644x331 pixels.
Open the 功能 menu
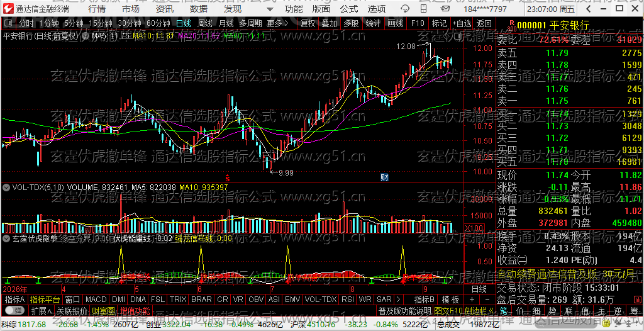294,9
